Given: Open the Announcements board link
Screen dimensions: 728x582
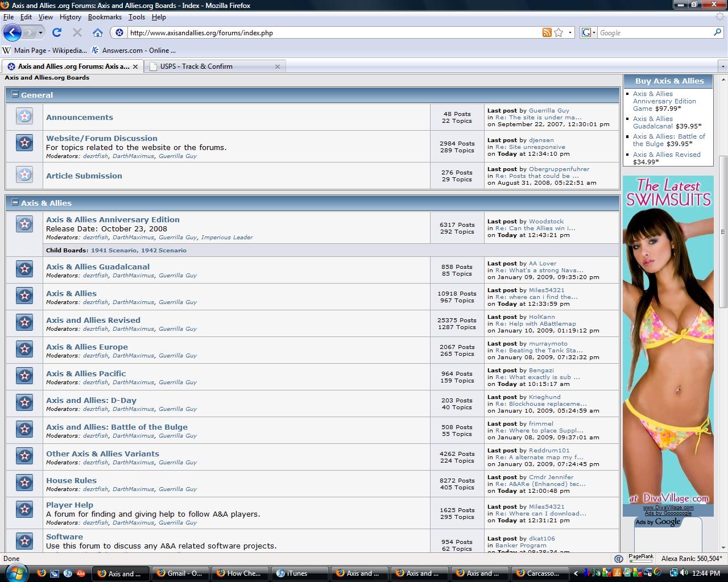Looking at the screenshot, I should tap(80, 117).
